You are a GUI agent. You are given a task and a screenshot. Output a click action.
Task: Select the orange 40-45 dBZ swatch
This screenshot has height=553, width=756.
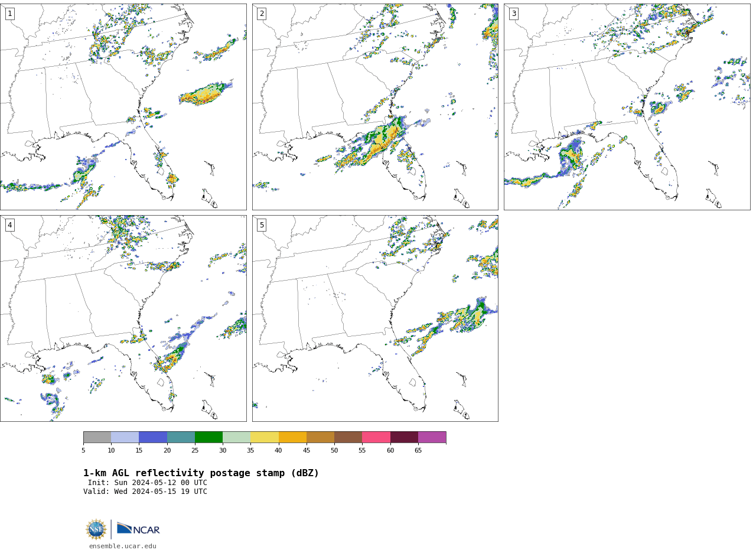click(x=292, y=437)
